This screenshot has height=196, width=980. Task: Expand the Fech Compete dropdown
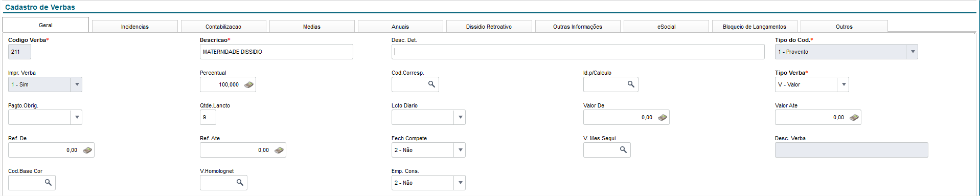(460, 150)
